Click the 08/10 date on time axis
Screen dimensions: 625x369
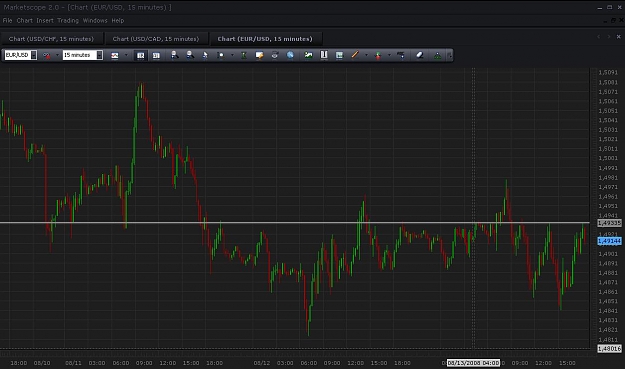(42, 363)
